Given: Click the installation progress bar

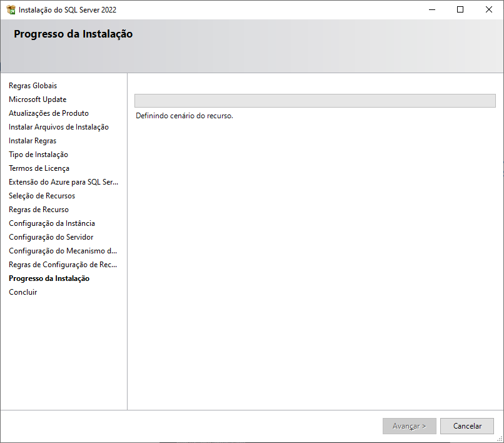Looking at the screenshot, I should 315,101.
